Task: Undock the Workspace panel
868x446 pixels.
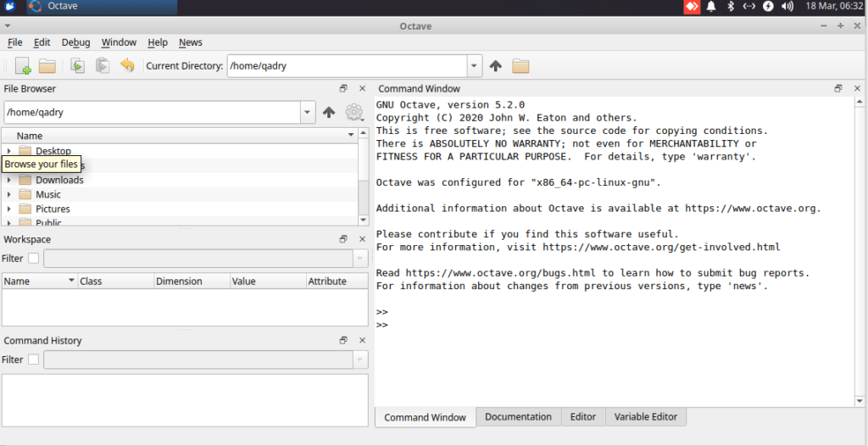Action: 343,239
